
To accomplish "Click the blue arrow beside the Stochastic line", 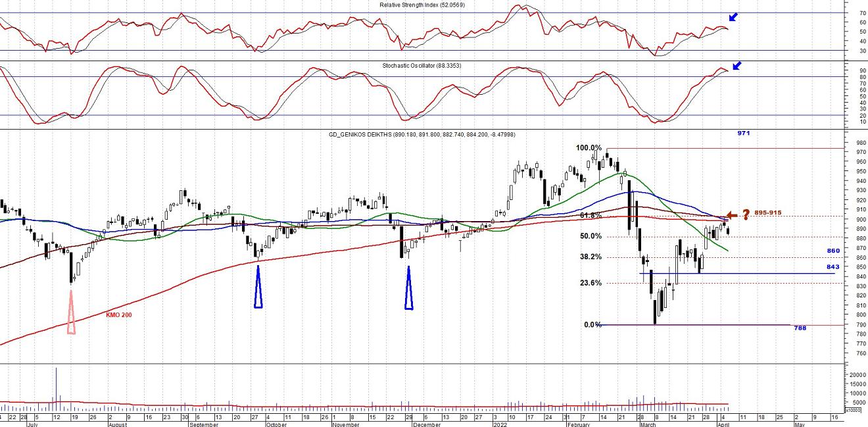I will [736, 65].
